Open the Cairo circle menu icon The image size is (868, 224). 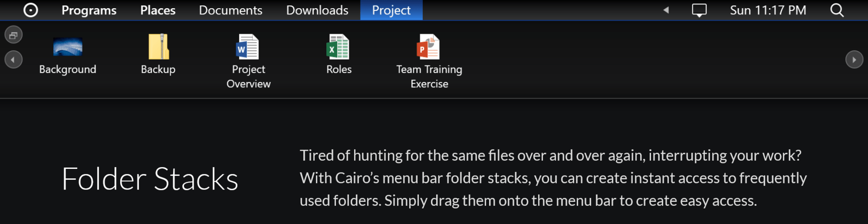pos(30,10)
